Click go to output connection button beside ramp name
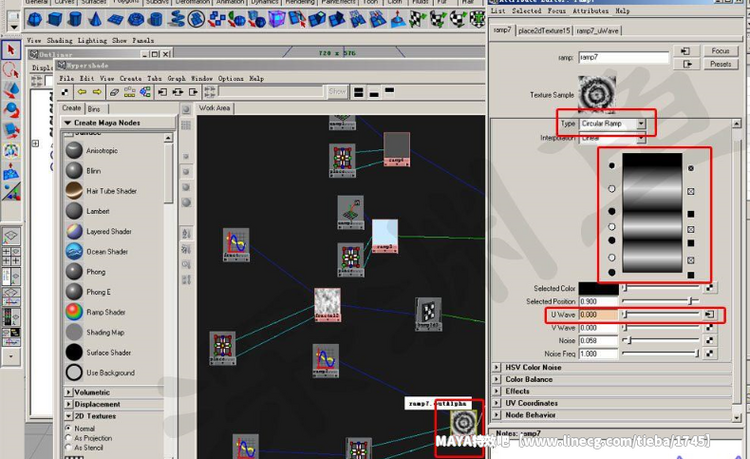Image resolution: width=750 pixels, height=459 pixels. tap(687, 64)
